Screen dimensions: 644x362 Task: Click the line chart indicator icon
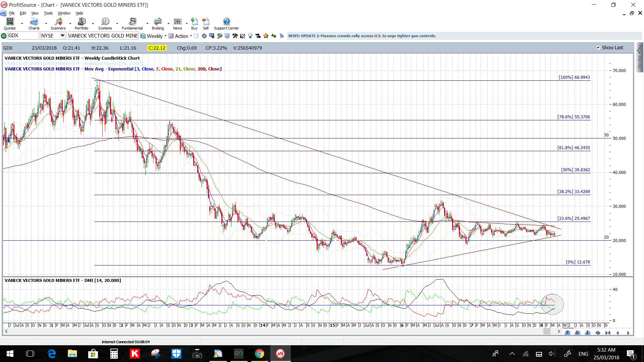tap(243, 36)
